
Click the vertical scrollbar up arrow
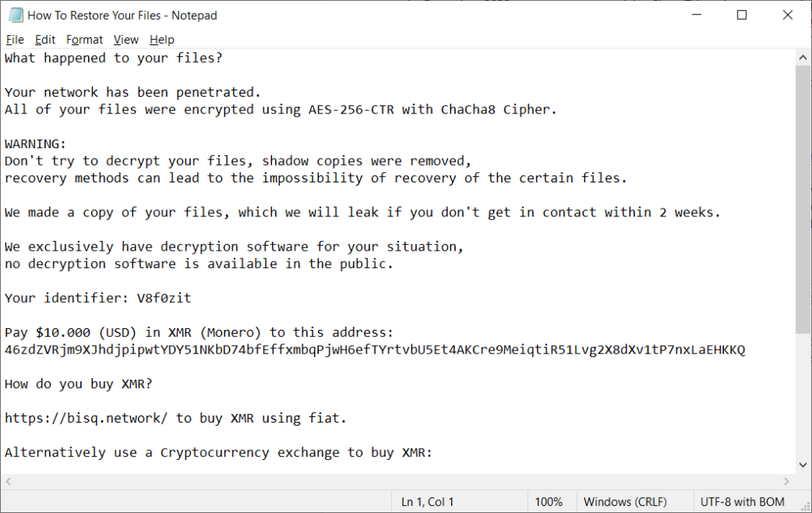(x=802, y=57)
